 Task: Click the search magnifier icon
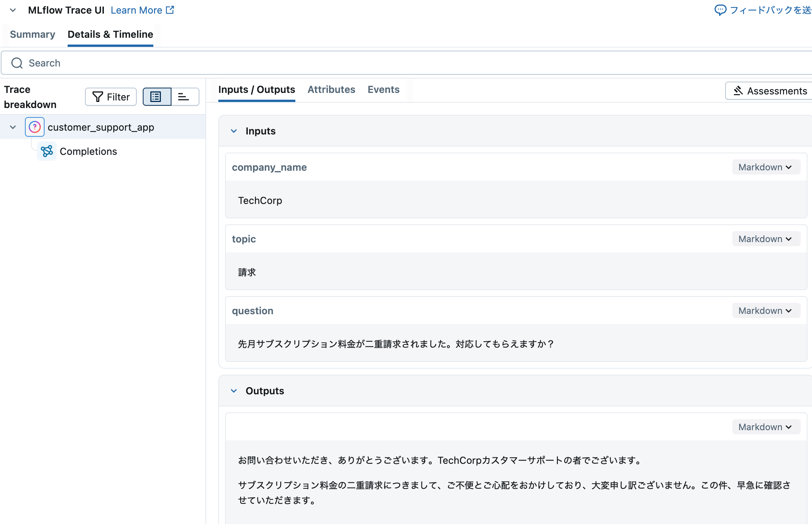point(17,63)
